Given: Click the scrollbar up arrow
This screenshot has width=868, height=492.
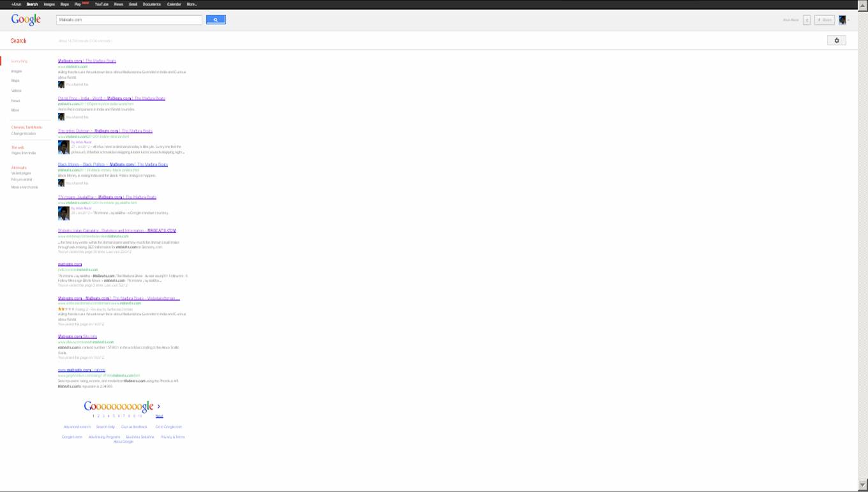Looking at the screenshot, I should [862, 5].
